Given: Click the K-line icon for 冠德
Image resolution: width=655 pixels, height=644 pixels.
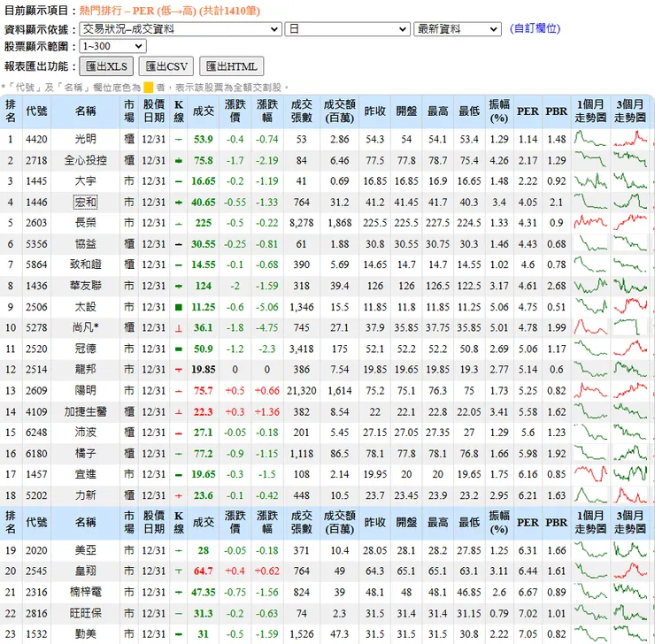Looking at the screenshot, I should [x=179, y=349].
